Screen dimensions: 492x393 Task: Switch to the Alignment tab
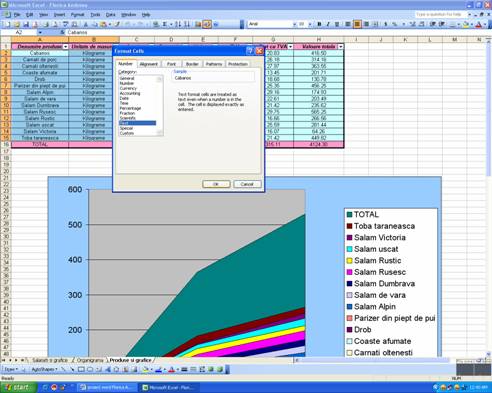(149, 64)
